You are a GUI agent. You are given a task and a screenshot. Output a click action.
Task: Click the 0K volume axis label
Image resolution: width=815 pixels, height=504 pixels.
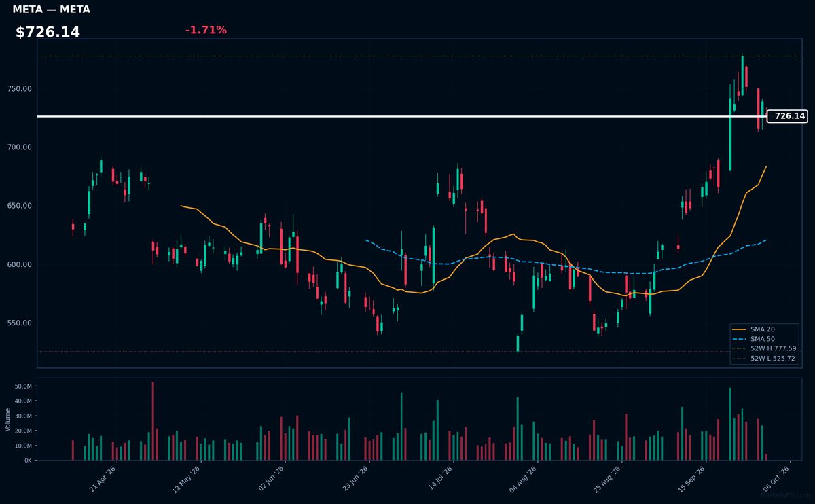pyautogui.click(x=28, y=461)
